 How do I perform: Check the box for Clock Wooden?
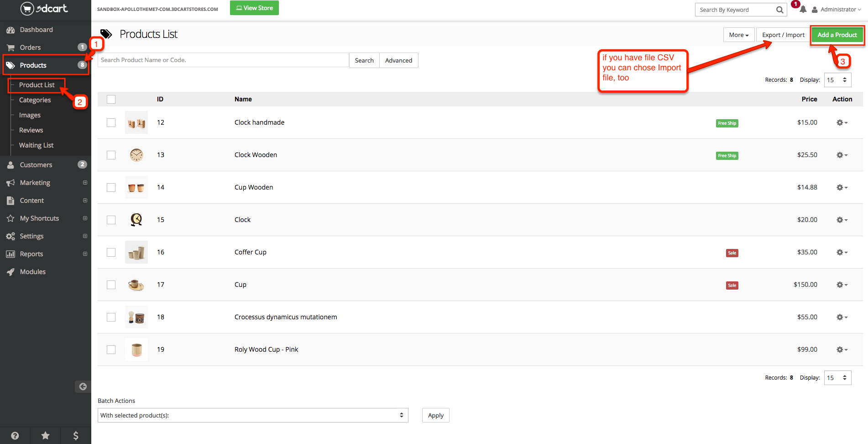pos(111,155)
